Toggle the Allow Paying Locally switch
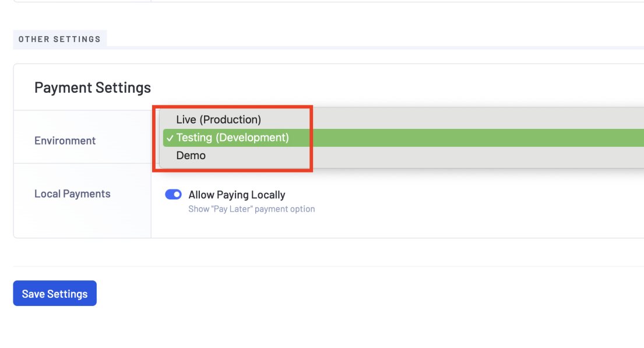644x348 pixels. [173, 194]
